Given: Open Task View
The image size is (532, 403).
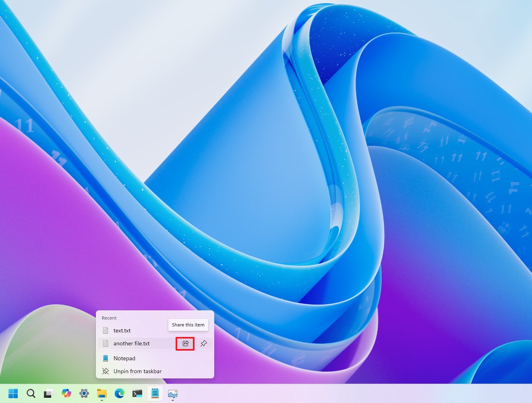Looking at the screenshot, I should coord(48,393).
